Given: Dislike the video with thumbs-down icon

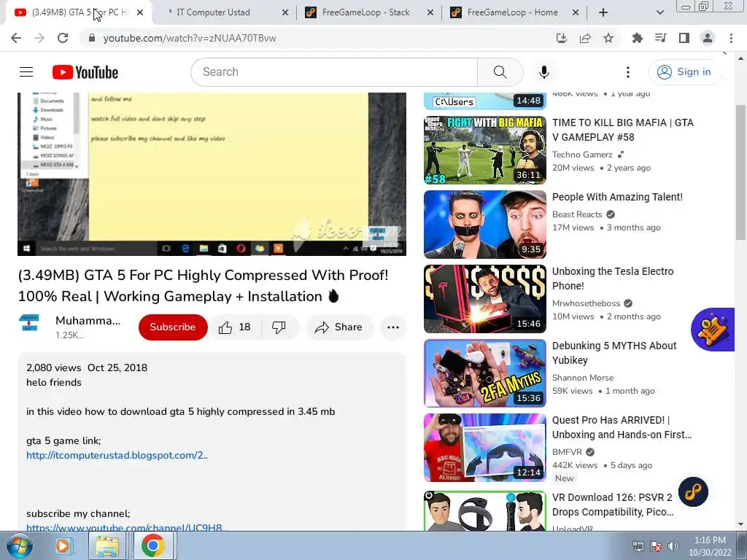Looking at the screenshot, I should 279,327.
